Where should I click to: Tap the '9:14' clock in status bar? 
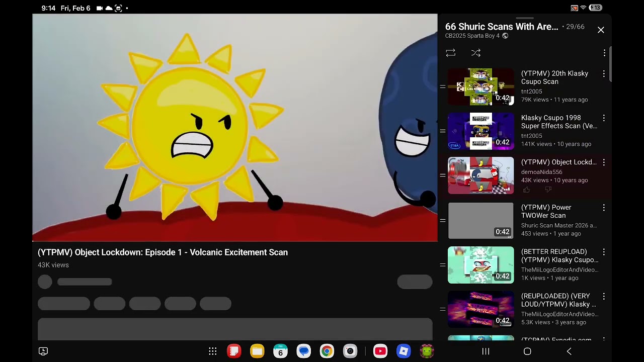(48, 8)
